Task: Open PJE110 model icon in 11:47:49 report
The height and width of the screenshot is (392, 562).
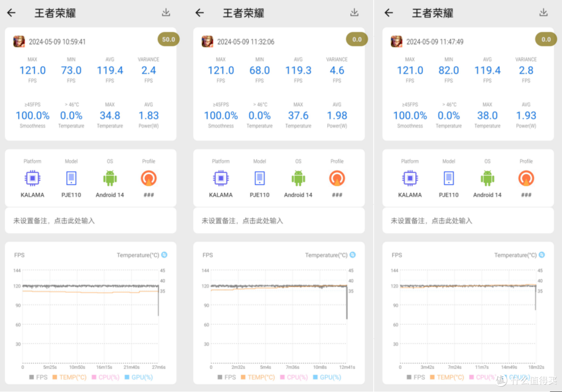Action: (x=449, y=178)
